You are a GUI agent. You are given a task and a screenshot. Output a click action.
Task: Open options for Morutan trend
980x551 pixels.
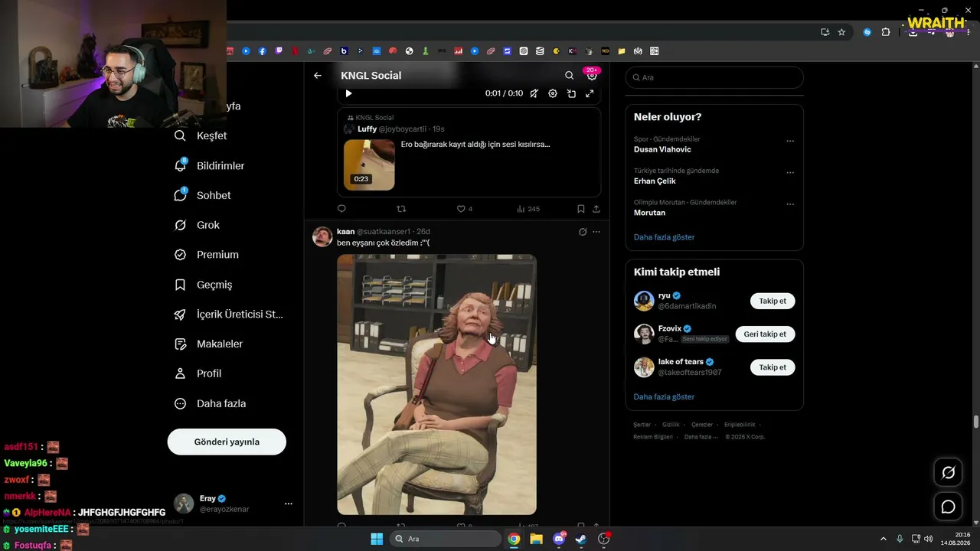(x=790, y=204)
